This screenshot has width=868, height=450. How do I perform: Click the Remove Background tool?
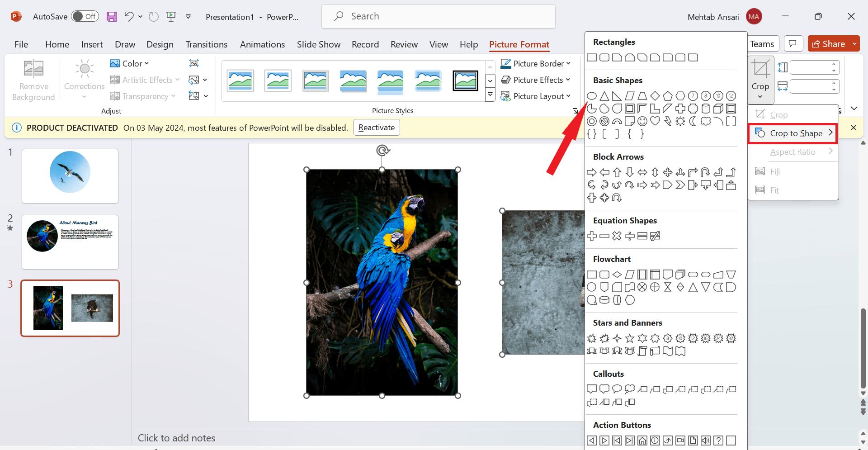point(33,81)
